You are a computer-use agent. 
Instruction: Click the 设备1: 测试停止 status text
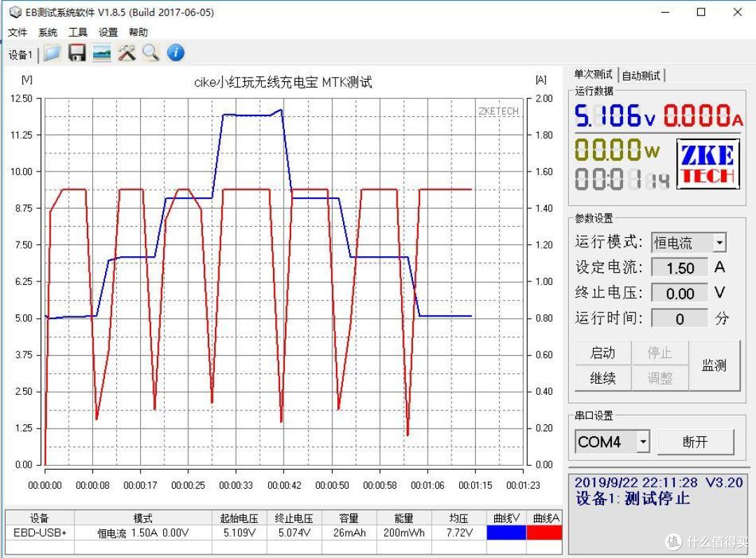click(633, 498)
